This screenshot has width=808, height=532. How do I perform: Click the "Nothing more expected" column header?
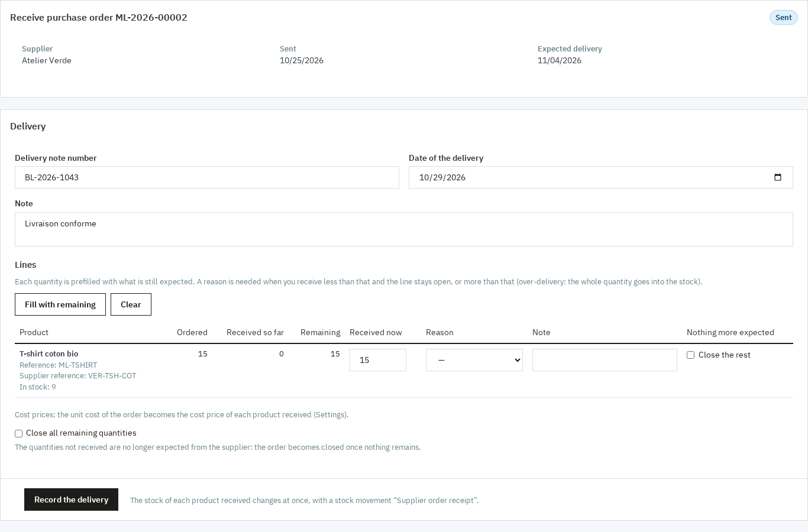tap(731, 332)
